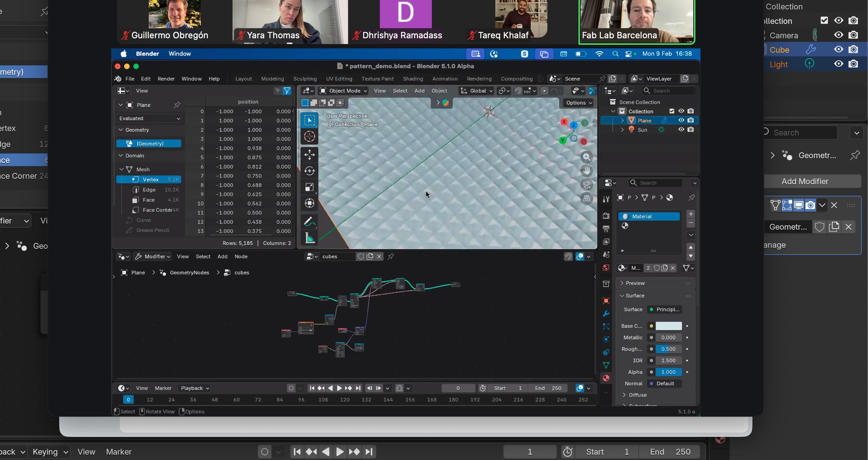Select the Measure tool
This screenshot has height=460, width=868.
point(309,238)
